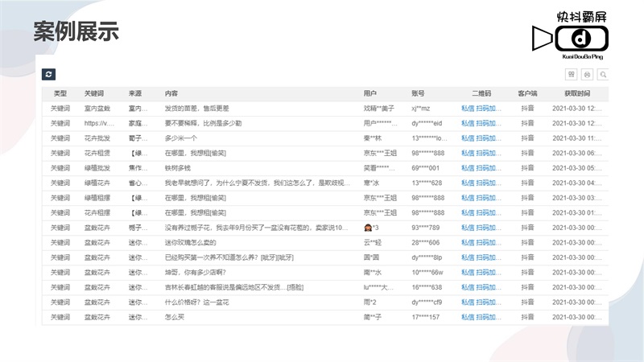The width and height of the screenshot is (644, 362).
Task: Click 私信 link in the 13*****628 row
Action: pos(467,183)
